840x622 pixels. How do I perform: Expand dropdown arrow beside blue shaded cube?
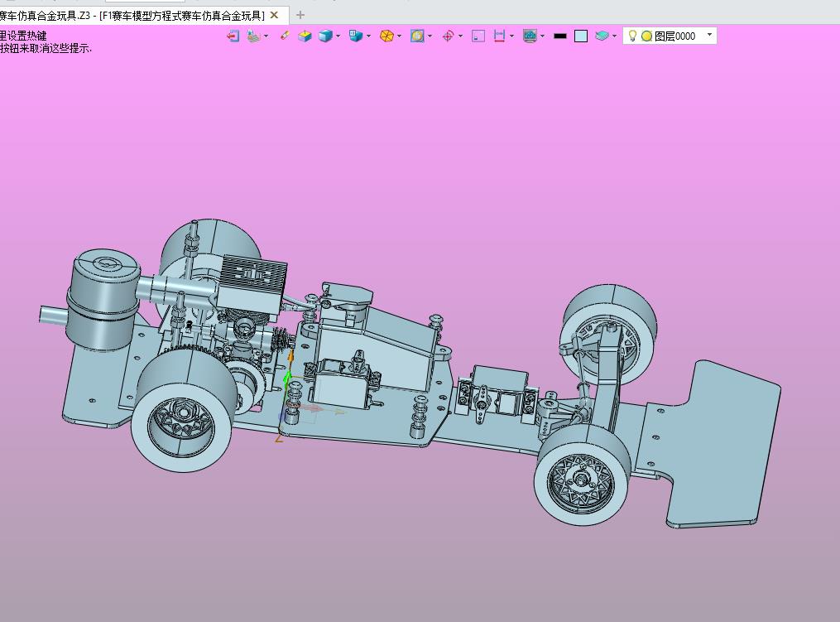[338, 36]
